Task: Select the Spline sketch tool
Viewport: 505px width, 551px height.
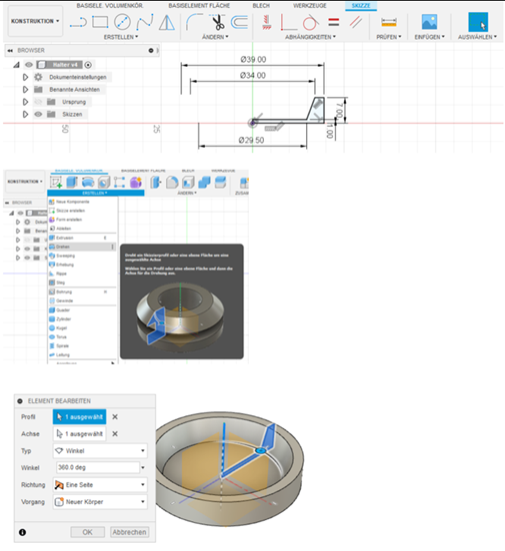Action: pos(145,22)
